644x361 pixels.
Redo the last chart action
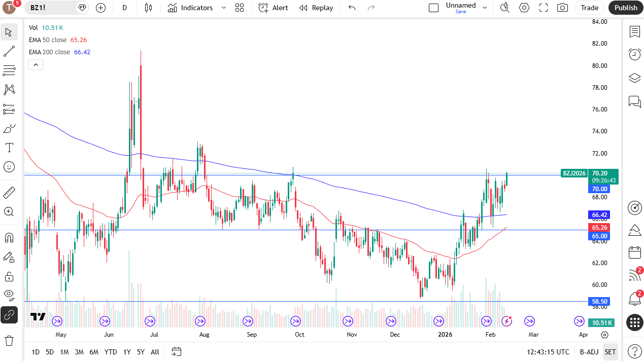(371, 8)
